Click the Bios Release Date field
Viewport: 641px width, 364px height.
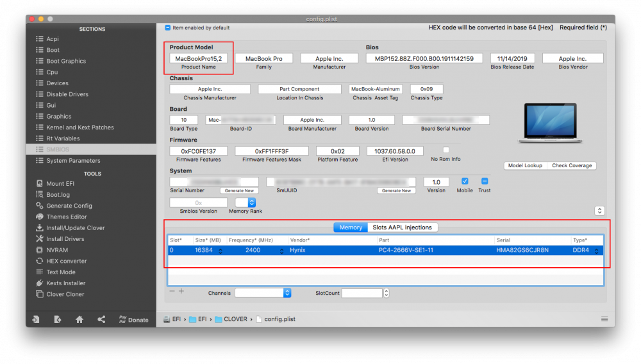[x=512, y=58]
